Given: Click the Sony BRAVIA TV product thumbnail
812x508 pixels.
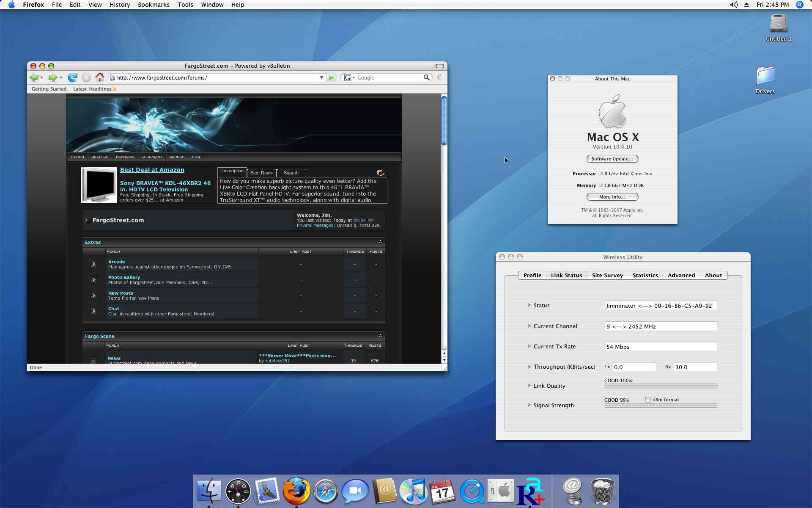Looking at the screenshot, I should tap(99, 185).
